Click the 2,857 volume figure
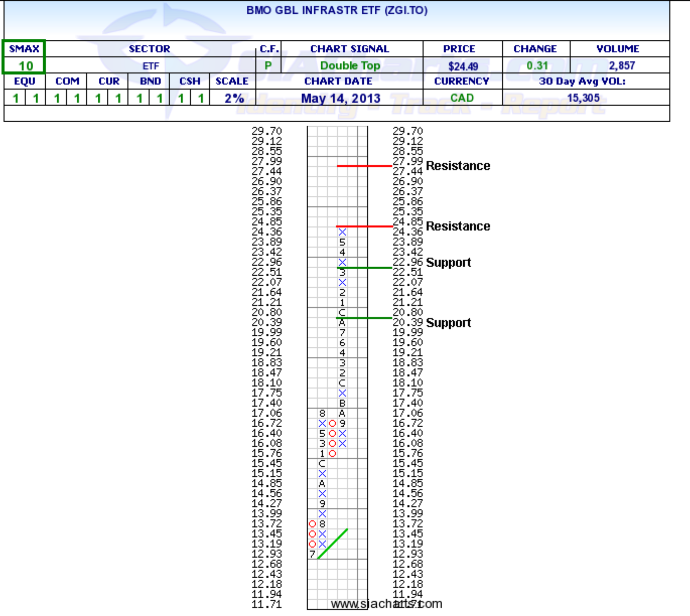The image size is (690, 616). [622, 66]
